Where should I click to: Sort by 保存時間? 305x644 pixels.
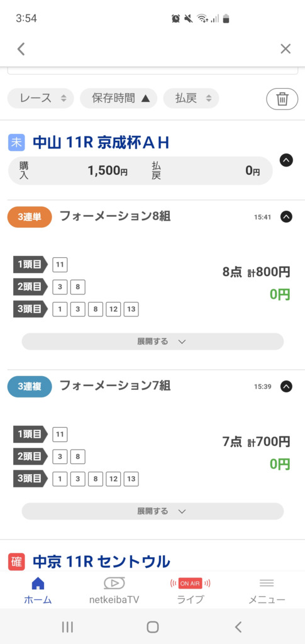pyautogui.click(x=119, y=98)
